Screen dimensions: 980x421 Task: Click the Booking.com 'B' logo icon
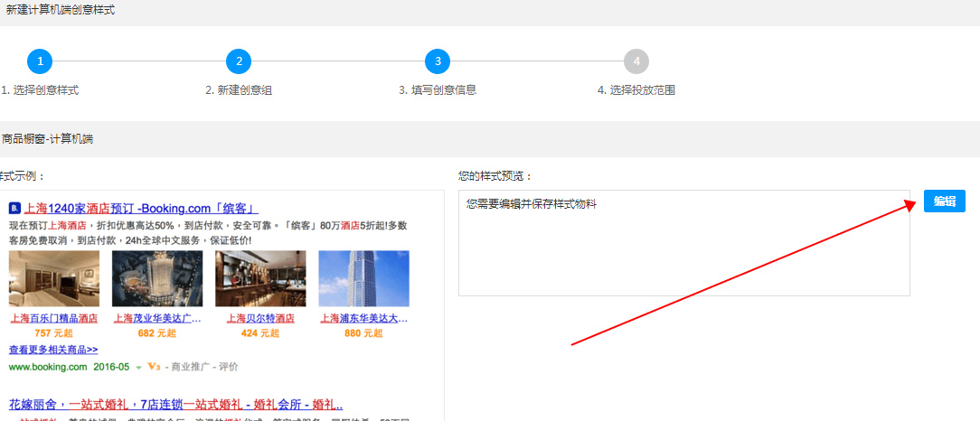(x=14, y=208)
